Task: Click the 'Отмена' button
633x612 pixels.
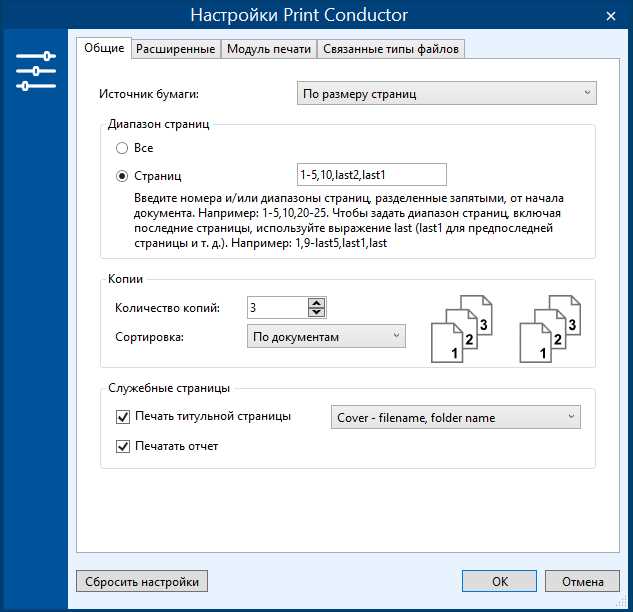Action: point(582,581)
